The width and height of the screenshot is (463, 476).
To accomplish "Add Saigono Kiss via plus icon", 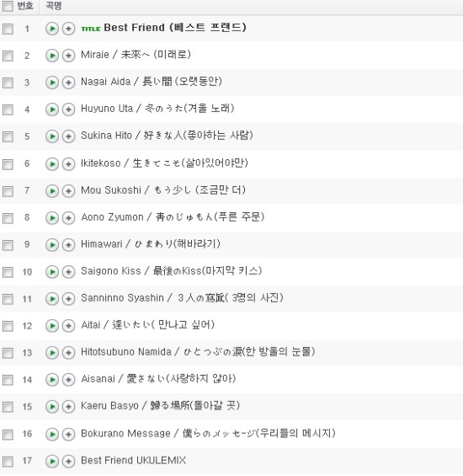I will tap(68, 272).
